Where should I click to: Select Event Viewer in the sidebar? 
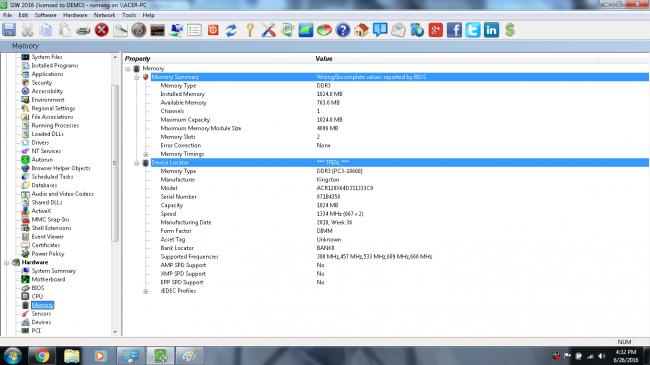click(x=48, y=236)
